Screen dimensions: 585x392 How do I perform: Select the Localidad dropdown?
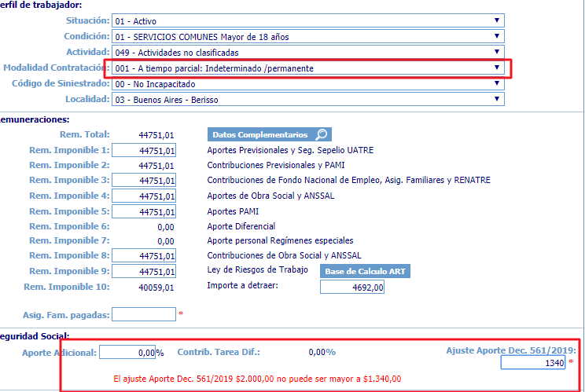(x=307, y=99)
